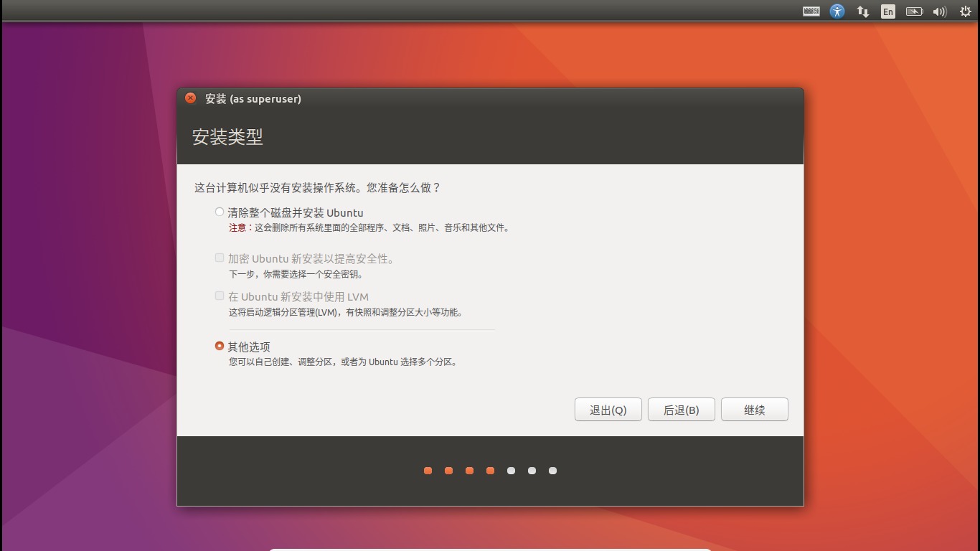Click the battery status icon in the top panel
The height and width of the screenshot is (551, 980).
(914, 11)
